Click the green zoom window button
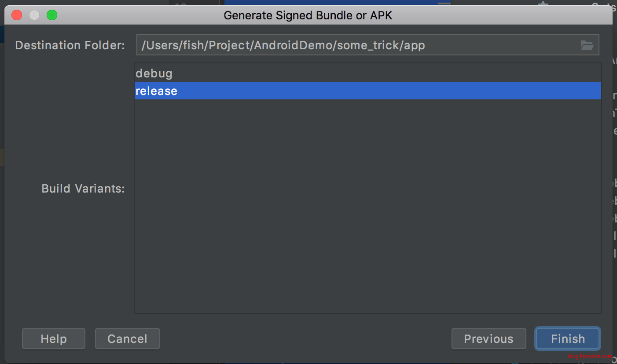This screenshot has width=617, height=364. [x=52, y=15]
